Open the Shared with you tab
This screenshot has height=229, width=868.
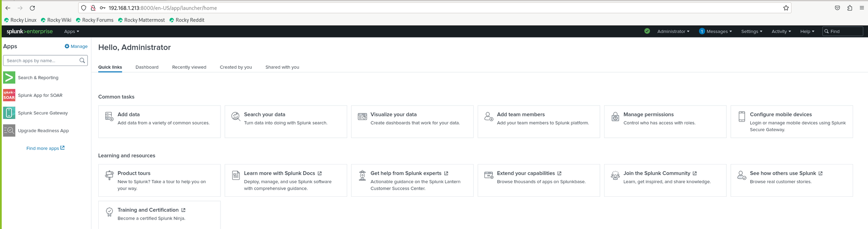pos(282,67)
